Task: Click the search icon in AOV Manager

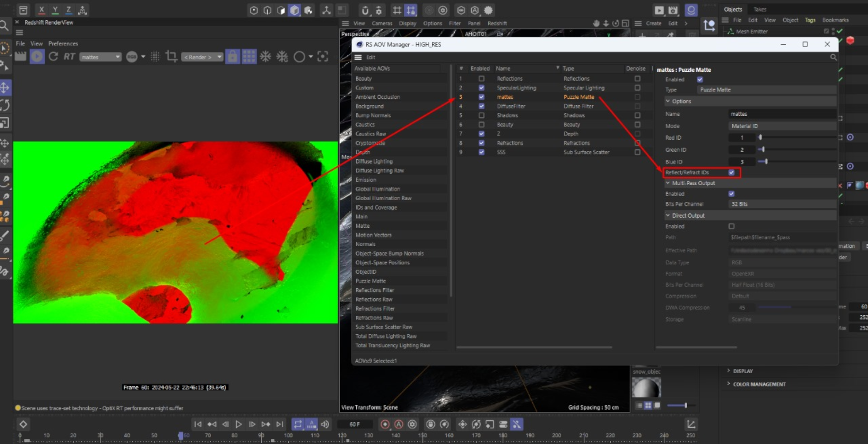Action: 833,57
